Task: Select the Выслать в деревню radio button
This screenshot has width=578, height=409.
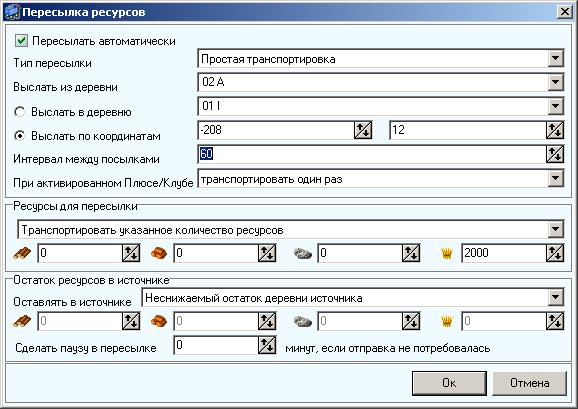Action: (x=20, y=112)
